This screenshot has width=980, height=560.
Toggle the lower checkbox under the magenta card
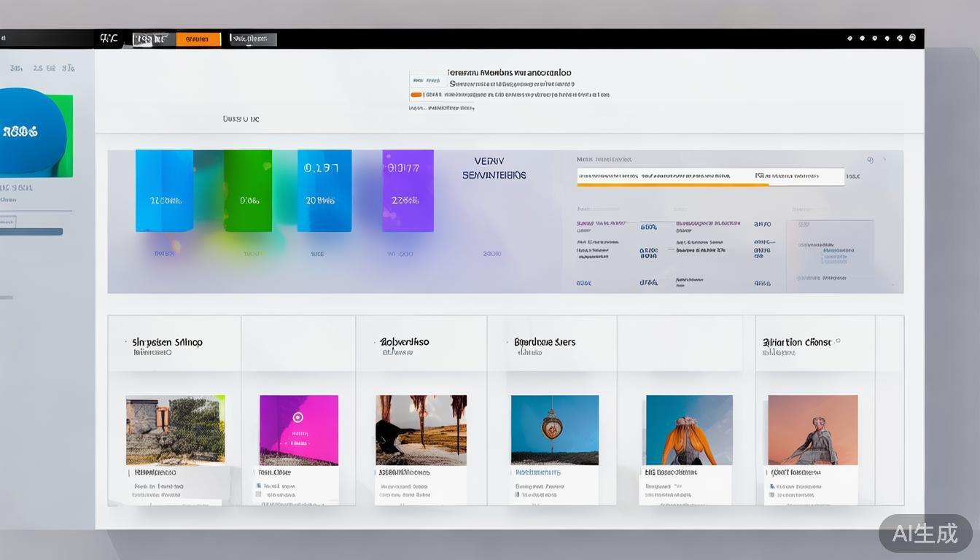[x=259, y=494]
